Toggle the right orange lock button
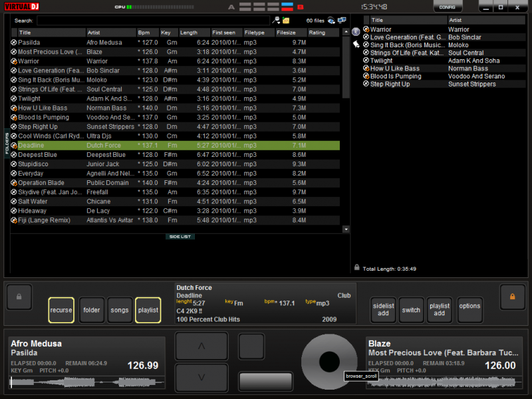 pyautogui.click(x=512, y=297)
